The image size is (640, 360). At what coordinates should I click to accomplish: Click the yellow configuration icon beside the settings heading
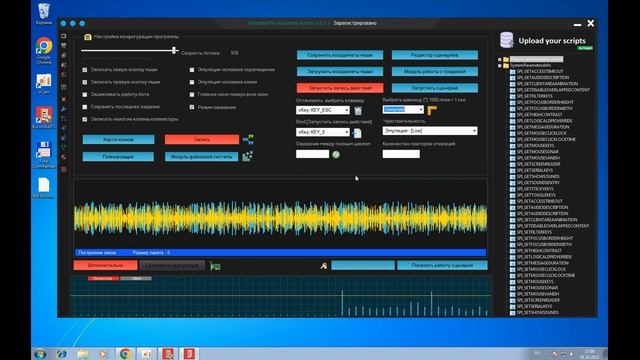(88, 37)
